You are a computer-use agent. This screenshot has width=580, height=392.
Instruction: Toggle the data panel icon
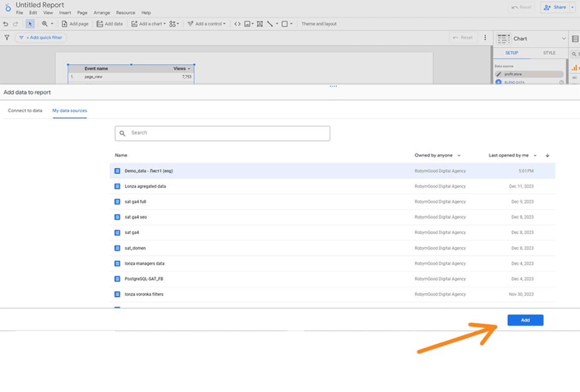tap(575, 39)
